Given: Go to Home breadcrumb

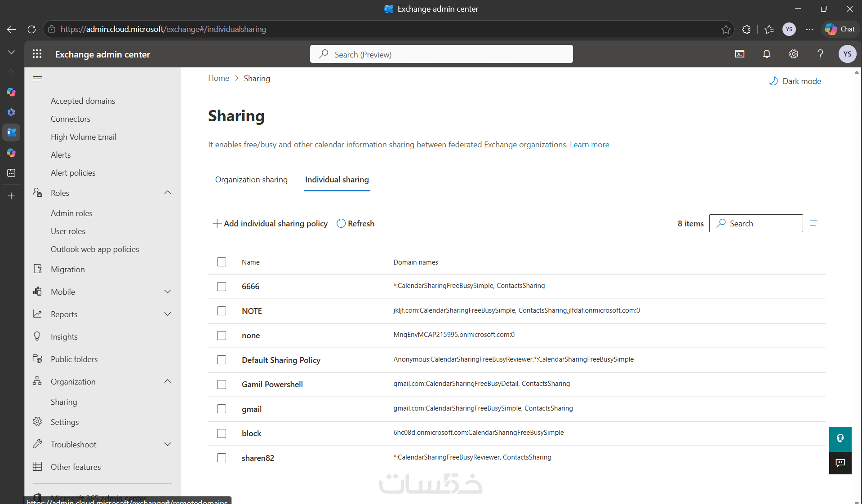Looking at the screenshot, I should [x=219, y=79].
